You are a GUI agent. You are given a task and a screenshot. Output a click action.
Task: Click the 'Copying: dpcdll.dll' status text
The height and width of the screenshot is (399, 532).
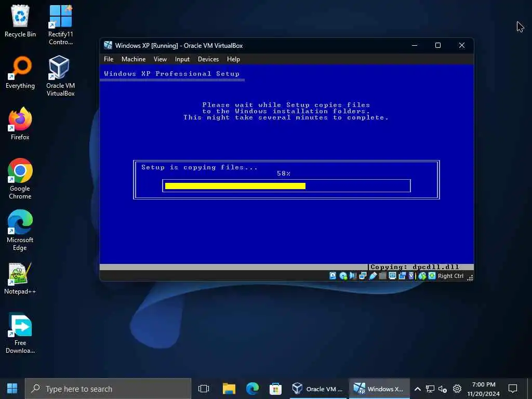[x=415, y=267]
